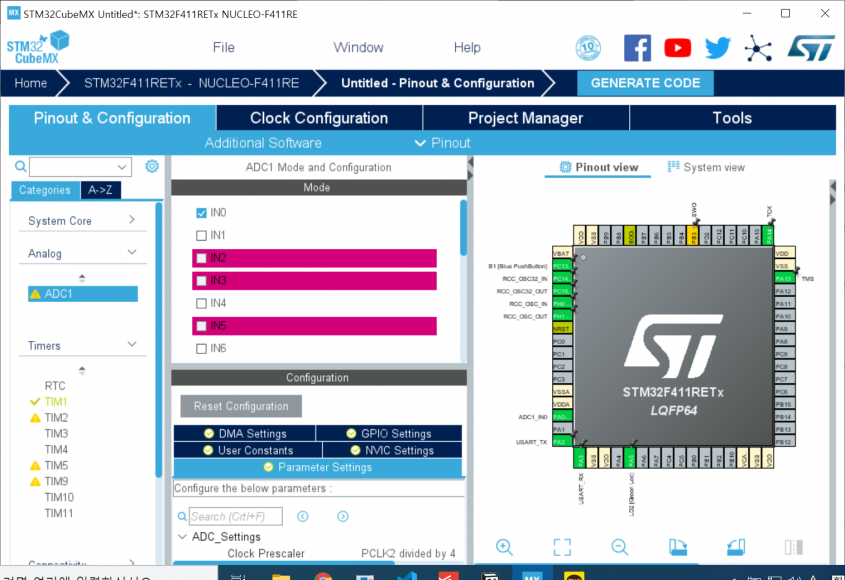Open the category settings gear icon
Screen dimensions: 845x580
coord(152,166)
